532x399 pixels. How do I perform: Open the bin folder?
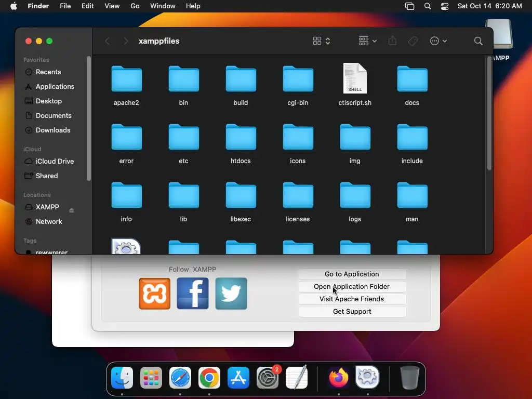coord(183,79)
